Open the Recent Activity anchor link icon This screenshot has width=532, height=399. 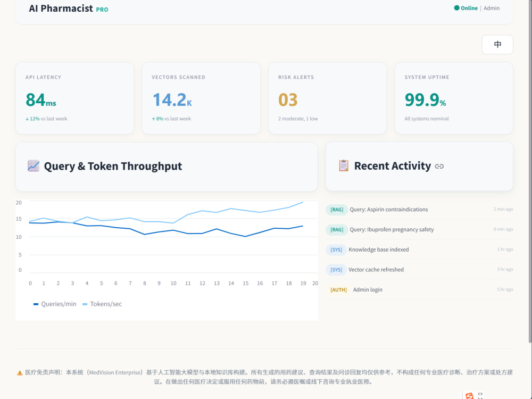pyautogui.click(x=439, y=166)
